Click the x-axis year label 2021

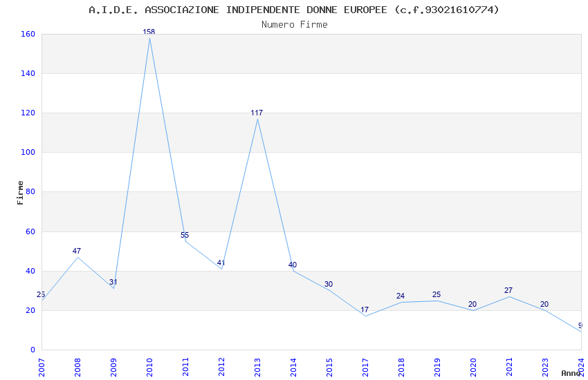510,368
